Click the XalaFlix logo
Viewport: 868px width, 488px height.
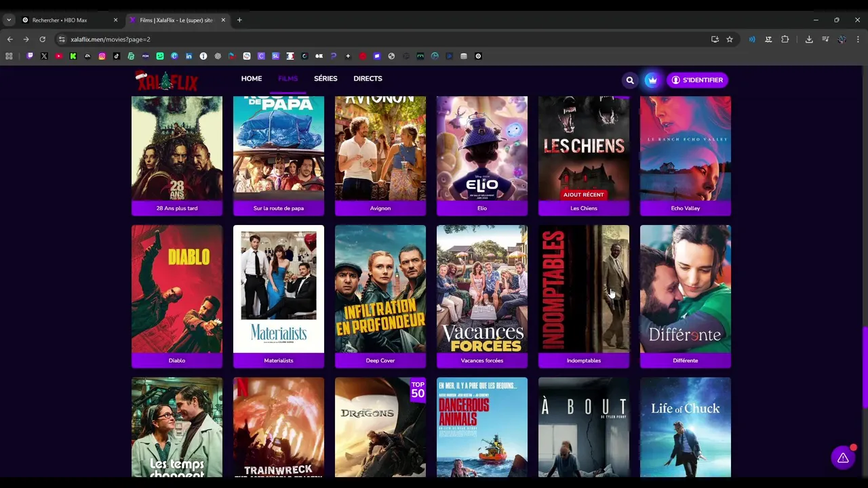[x=167, y=81]
